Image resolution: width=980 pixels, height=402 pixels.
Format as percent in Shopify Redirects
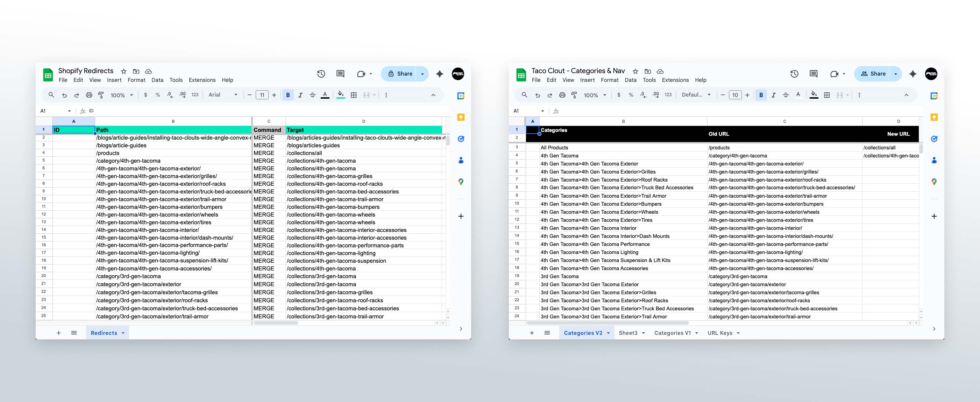157,95
